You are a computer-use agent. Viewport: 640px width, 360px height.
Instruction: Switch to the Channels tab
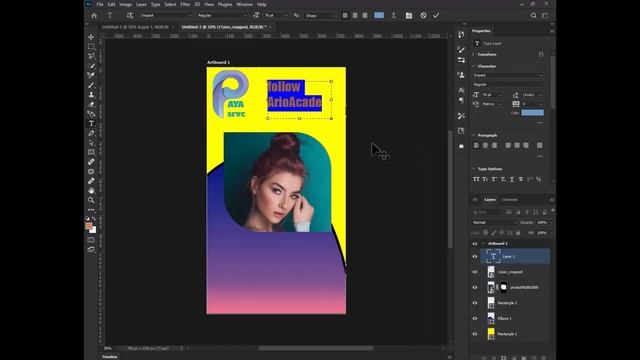pyautogui.click(x=510, y=200)
